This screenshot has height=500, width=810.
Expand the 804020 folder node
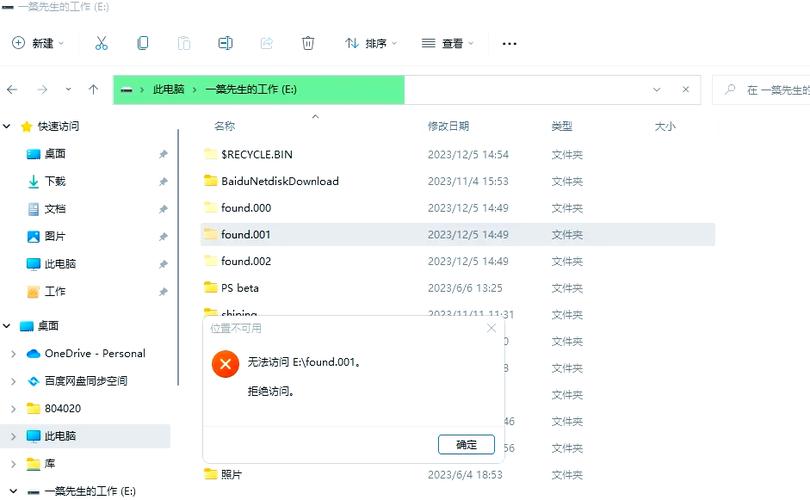tap(13, 409)
